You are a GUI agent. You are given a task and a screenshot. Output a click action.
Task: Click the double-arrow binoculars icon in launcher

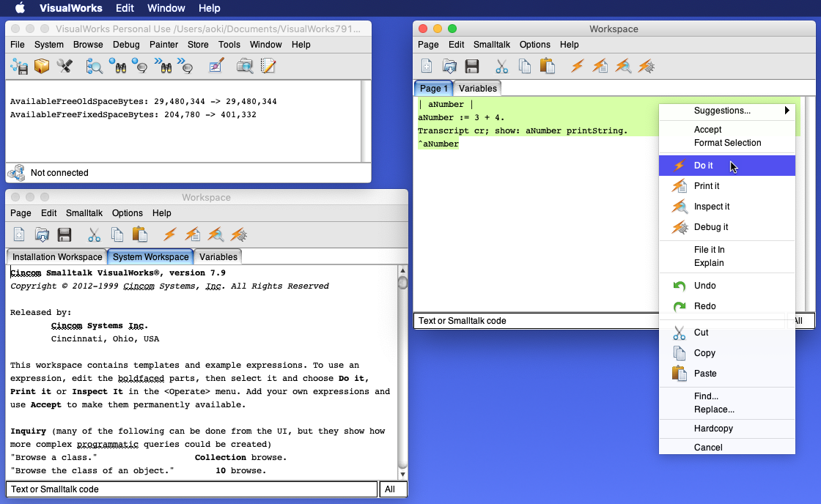(x=163, y=67)
